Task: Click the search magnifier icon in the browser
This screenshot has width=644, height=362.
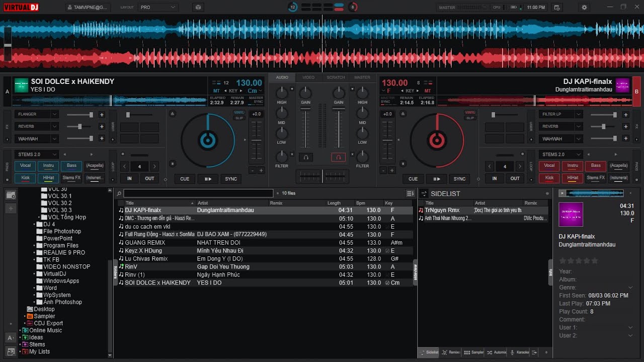Action: click(x=118, y=193)
